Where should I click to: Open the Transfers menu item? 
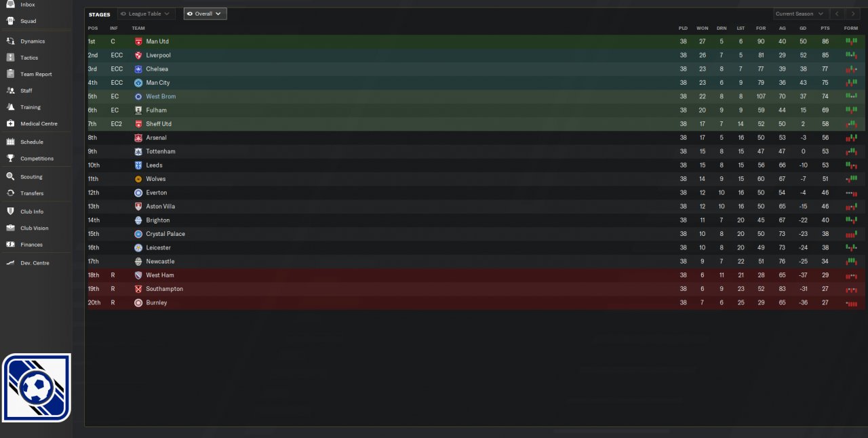point(31,193)
